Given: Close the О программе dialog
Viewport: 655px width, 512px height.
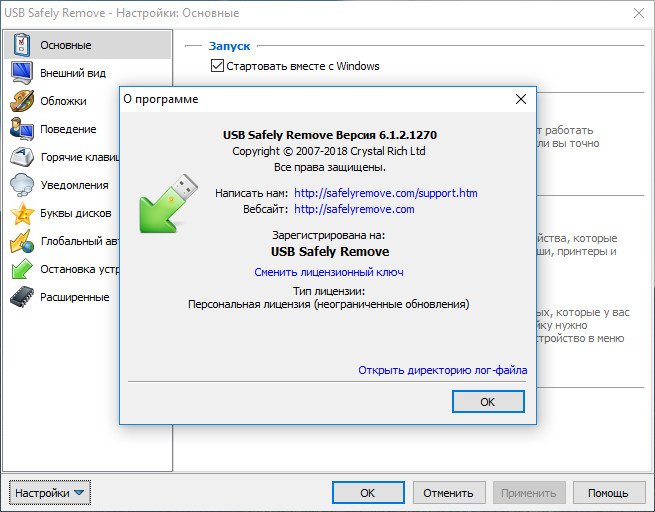Looking at the screenshot, I should click(x=520, y=99).
